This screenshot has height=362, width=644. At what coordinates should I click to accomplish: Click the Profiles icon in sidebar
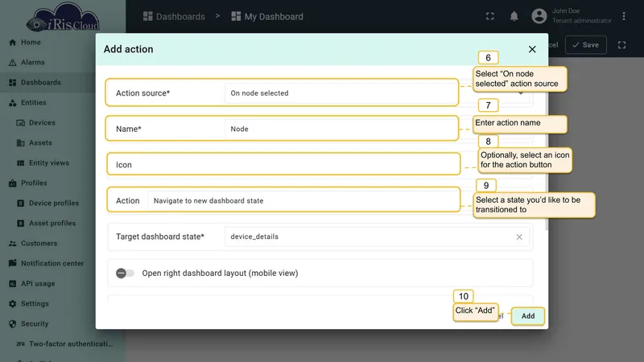[12, 183]
